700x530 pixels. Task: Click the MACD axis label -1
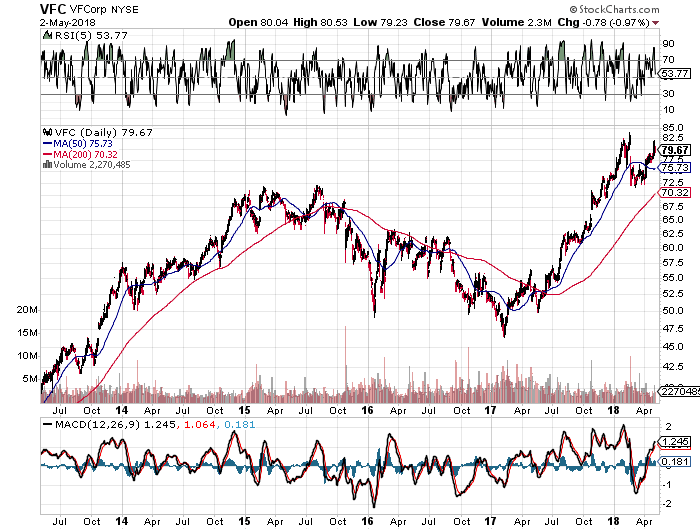tap(668, 484)
